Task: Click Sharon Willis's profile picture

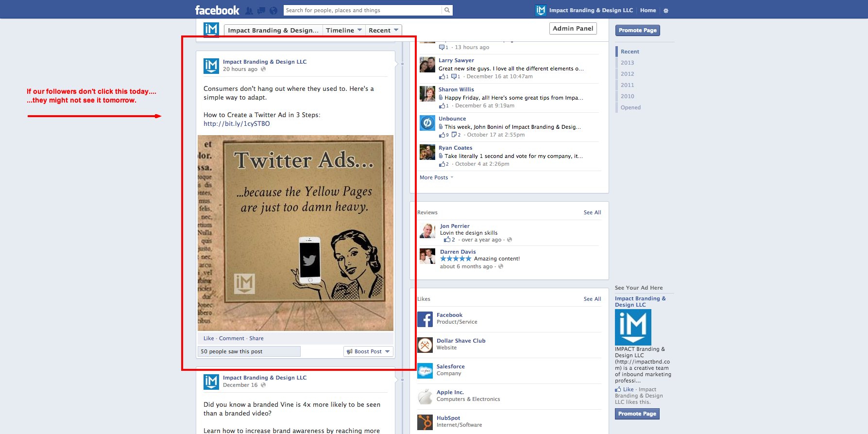Action: click(x=427, y=94)
